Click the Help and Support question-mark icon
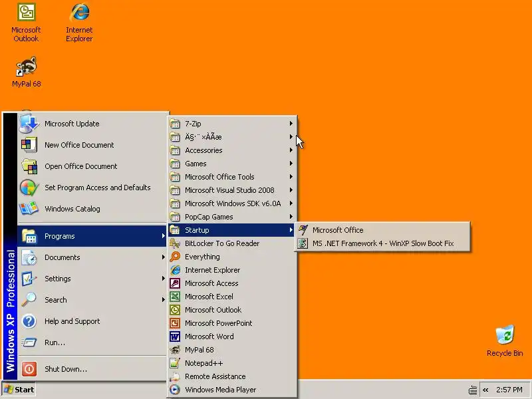This screenshot has height=399, width=532. click(29, 321)
